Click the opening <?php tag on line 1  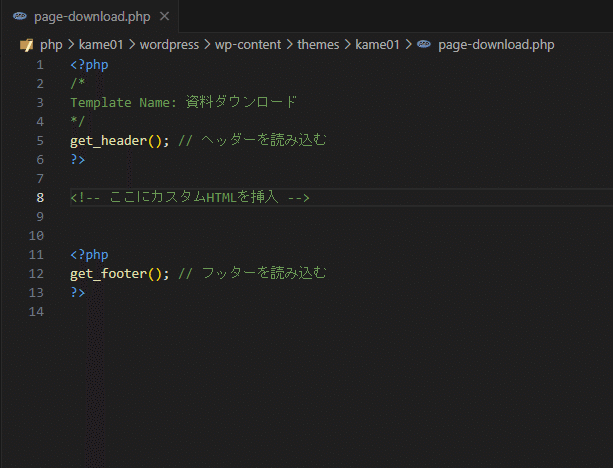click(89, 65)
